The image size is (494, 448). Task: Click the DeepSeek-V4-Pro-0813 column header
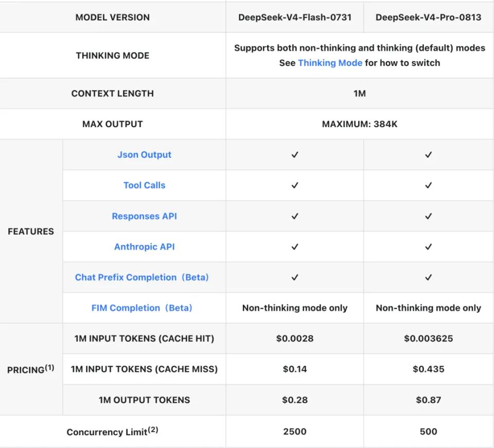coord(429,17)
